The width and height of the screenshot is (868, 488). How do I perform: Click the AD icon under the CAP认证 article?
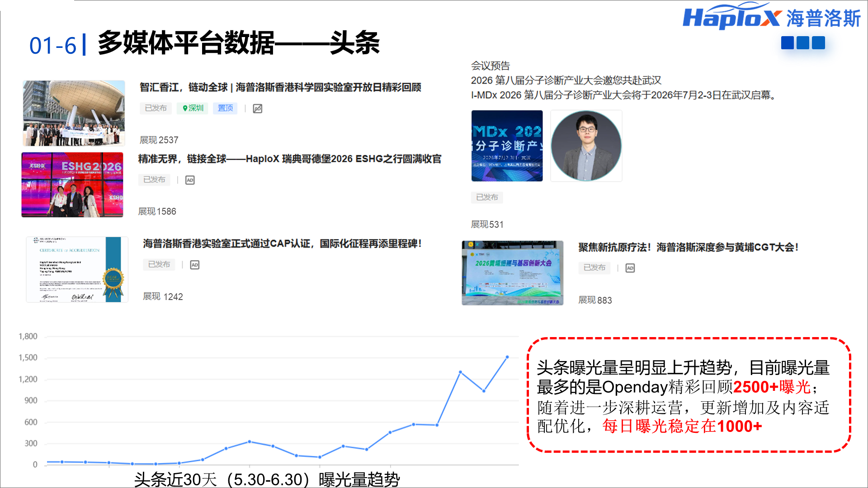pos(195,265)
